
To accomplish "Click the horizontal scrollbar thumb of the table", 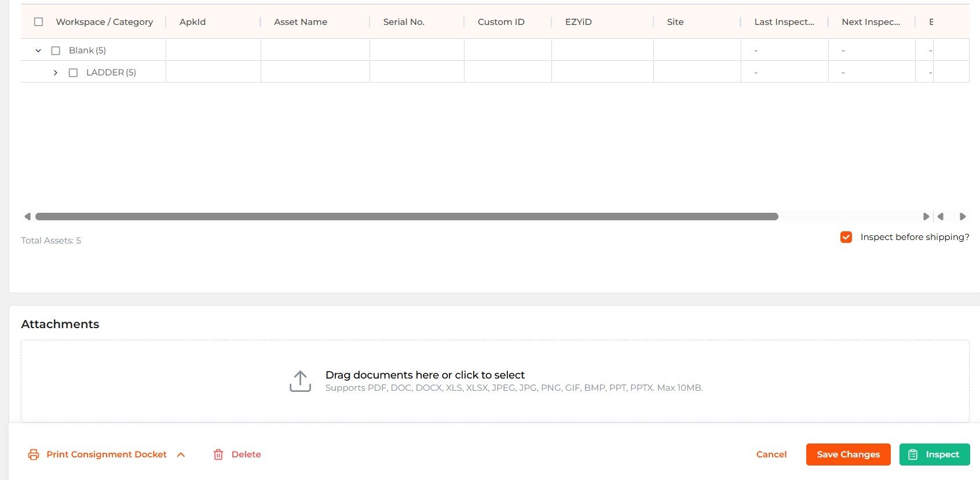I will point(407,217).
